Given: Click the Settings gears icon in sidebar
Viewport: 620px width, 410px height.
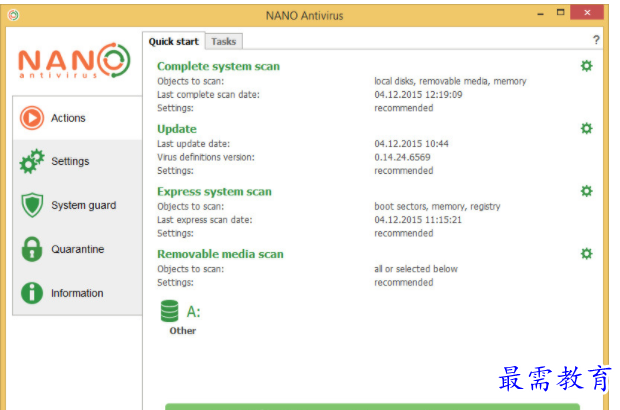Looking at the screenshot, I should 32,161.
